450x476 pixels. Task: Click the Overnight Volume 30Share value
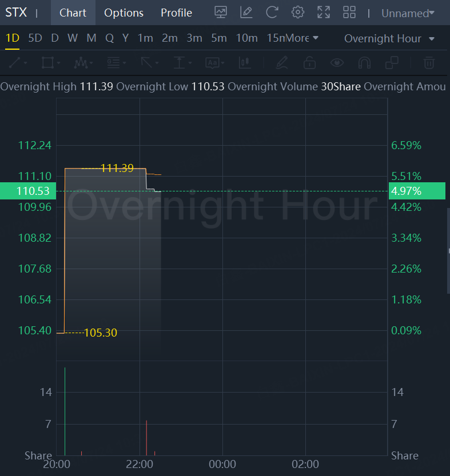pos(341,86)
